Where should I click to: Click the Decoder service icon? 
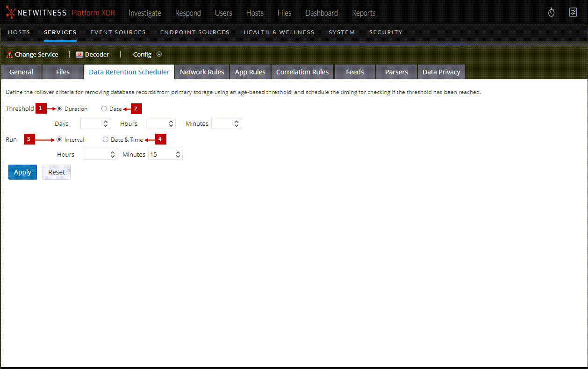[x=79, y=54]
